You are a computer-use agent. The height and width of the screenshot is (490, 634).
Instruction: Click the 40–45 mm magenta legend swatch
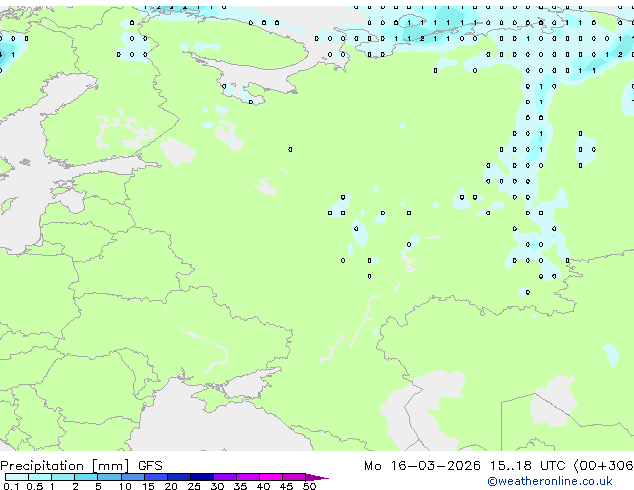point(271,477)
